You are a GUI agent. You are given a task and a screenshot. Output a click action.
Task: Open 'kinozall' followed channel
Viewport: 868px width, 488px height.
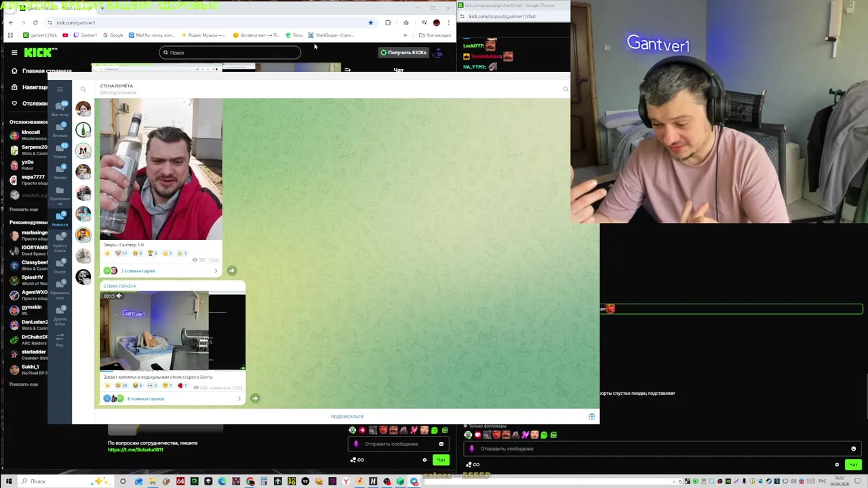(x=27, y=135)
